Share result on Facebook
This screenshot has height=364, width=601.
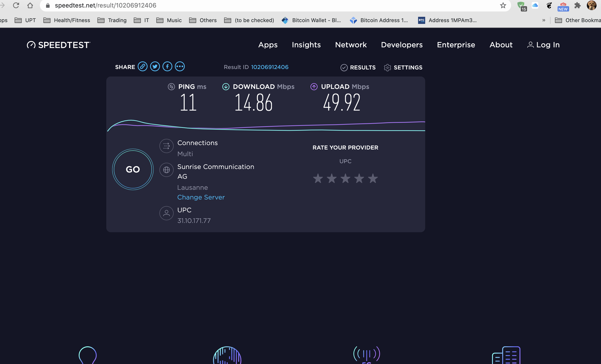coord(167,67)
